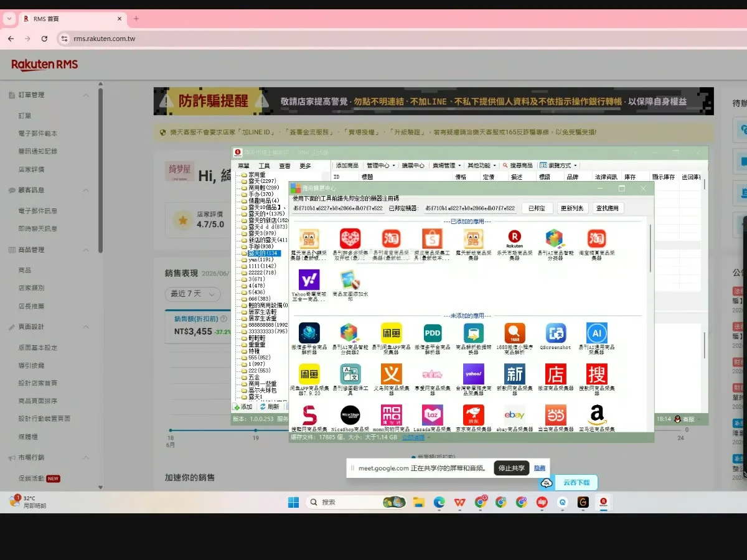Viewport: 747px width, 560px height.
Task: Open the 瀏覽方式 dropdown
Action: tap(559, 166)
